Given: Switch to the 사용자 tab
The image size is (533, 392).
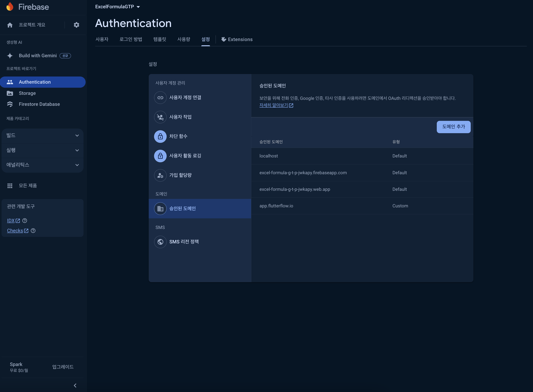Looking at the screenshot, I should point(102,39).
